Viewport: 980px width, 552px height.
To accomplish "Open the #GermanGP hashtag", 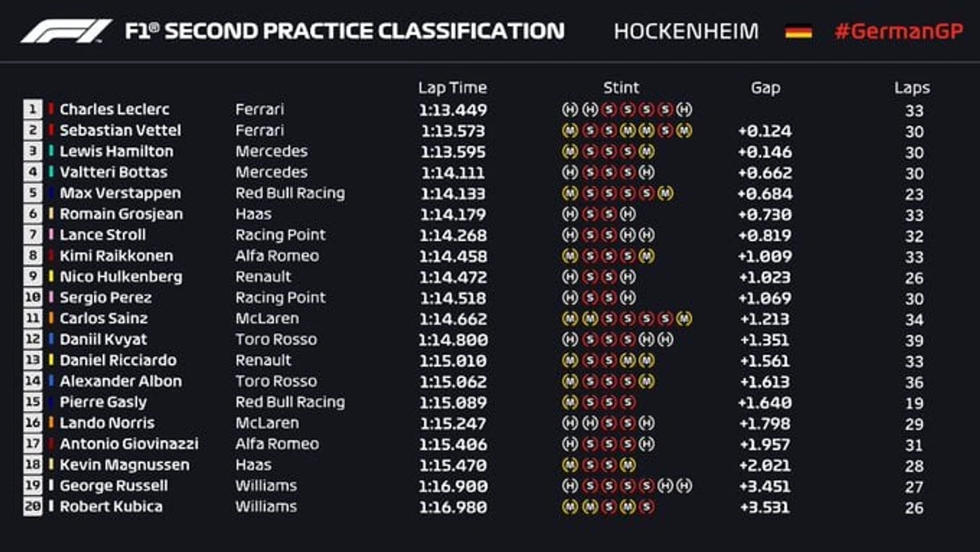I will [x=898, y=32].
